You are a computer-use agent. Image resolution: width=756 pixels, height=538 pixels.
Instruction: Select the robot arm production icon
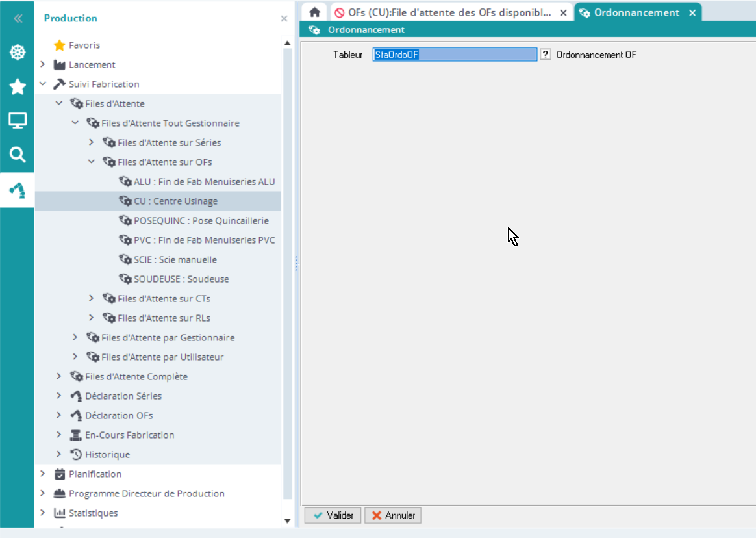18,190
